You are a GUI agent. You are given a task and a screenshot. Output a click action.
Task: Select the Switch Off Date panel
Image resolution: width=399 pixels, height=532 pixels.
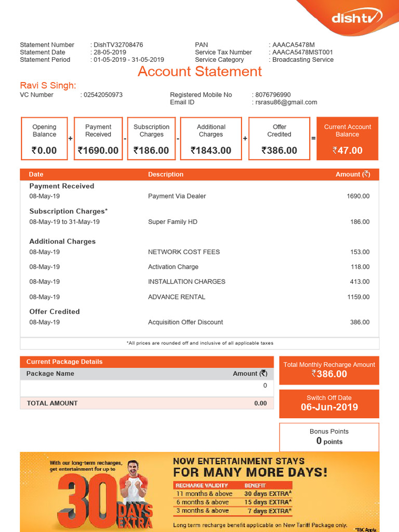click(329, 403)
